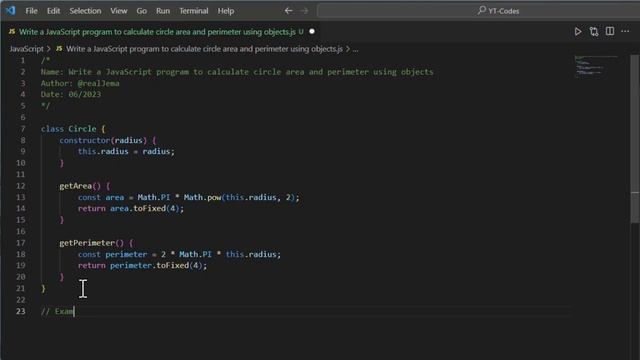
Task: Open the Selection menu
Action: [85, 11]
